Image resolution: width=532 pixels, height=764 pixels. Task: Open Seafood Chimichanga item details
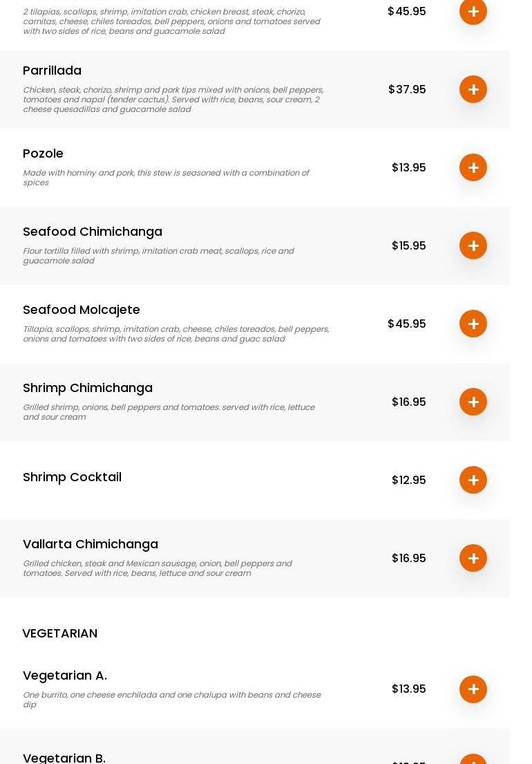tap(93, 232)
